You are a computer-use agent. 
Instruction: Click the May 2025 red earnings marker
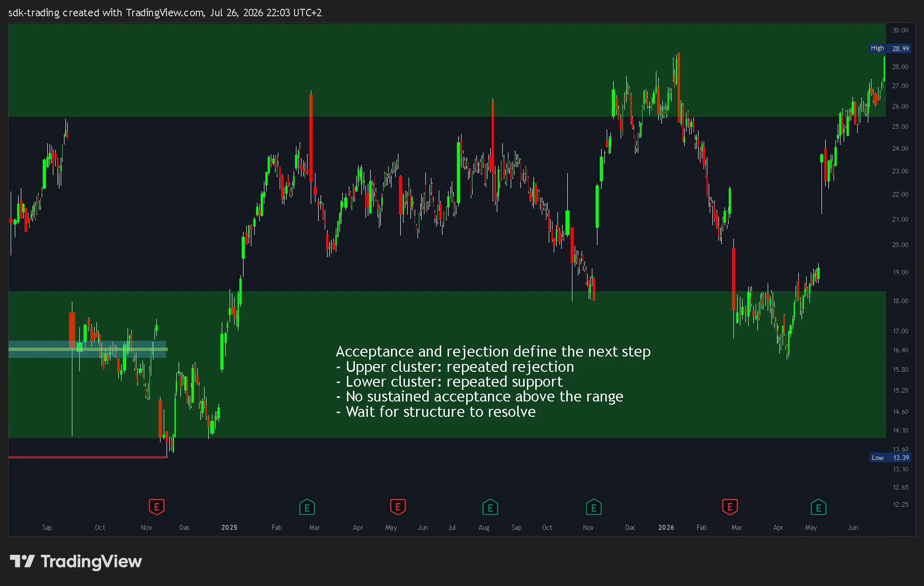pyautogui.click(x=398, y=507)
